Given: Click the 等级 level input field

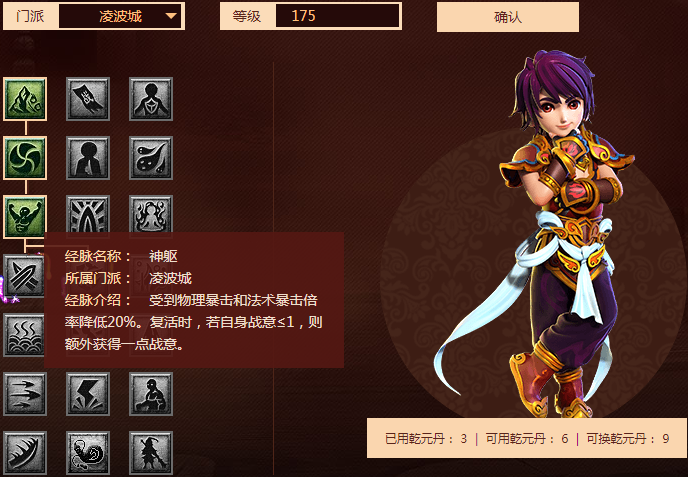Looking at the screenshot, I should coord(337,16).
